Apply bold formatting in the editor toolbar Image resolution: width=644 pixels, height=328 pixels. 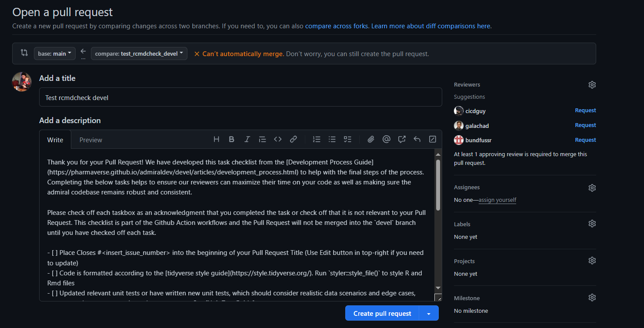232,139
